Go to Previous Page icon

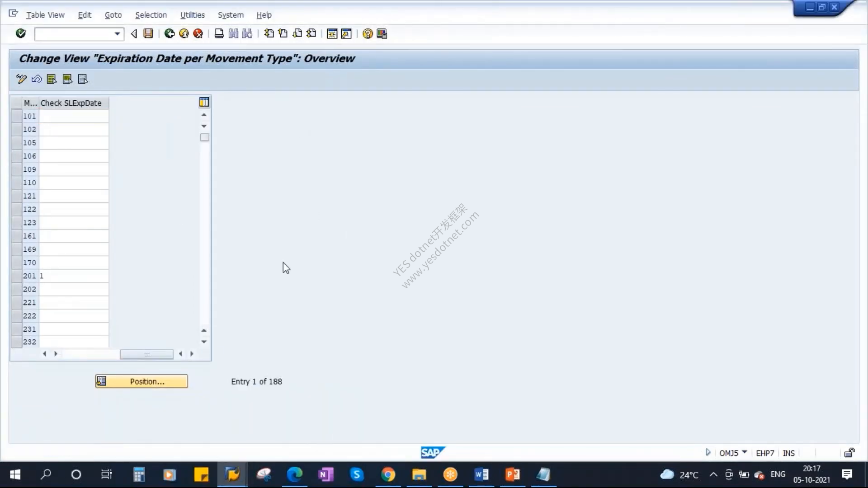click(x=283, y=33)
